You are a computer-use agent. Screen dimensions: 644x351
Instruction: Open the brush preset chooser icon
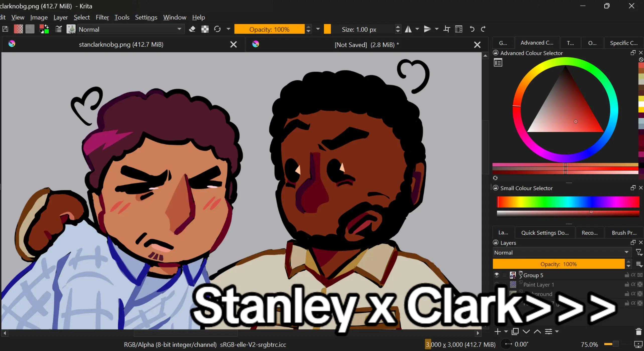click(x=71, y=29)
